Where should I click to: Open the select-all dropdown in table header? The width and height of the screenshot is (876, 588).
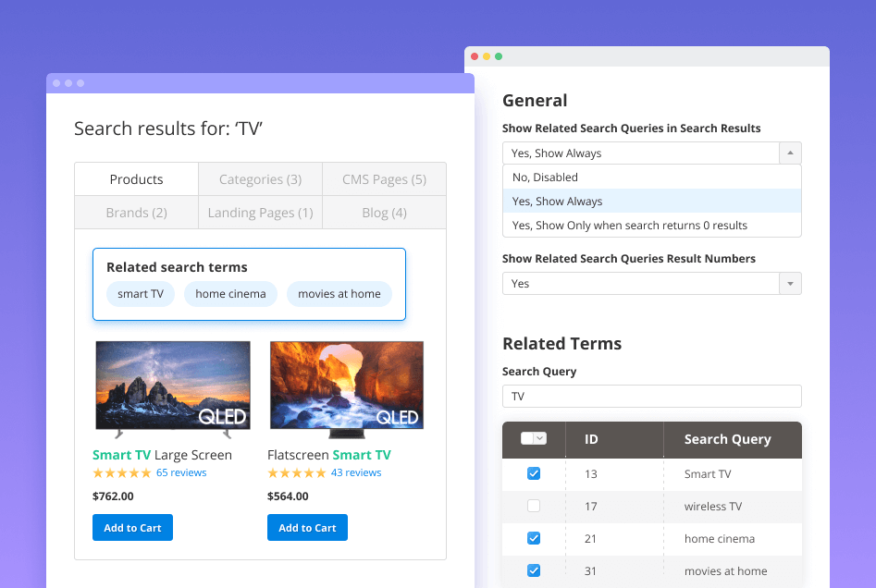pyautogui.click(x=540, y=439)
